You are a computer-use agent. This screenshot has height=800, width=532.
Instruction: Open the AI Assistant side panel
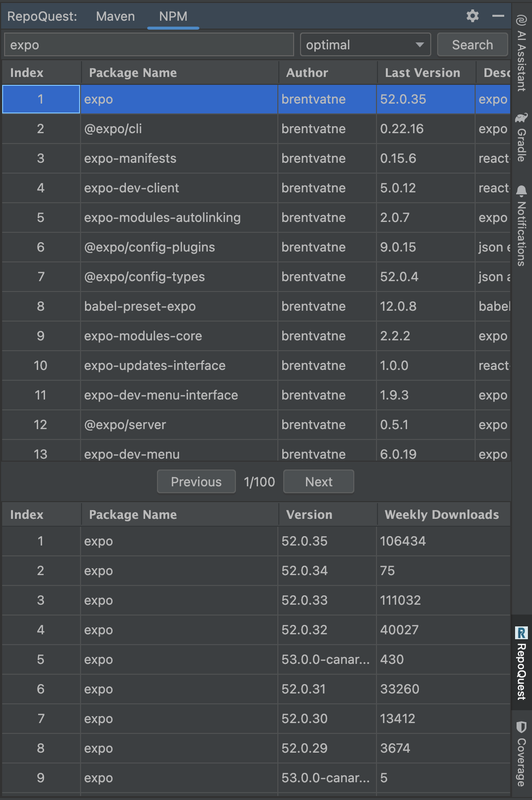pos(521,53)
